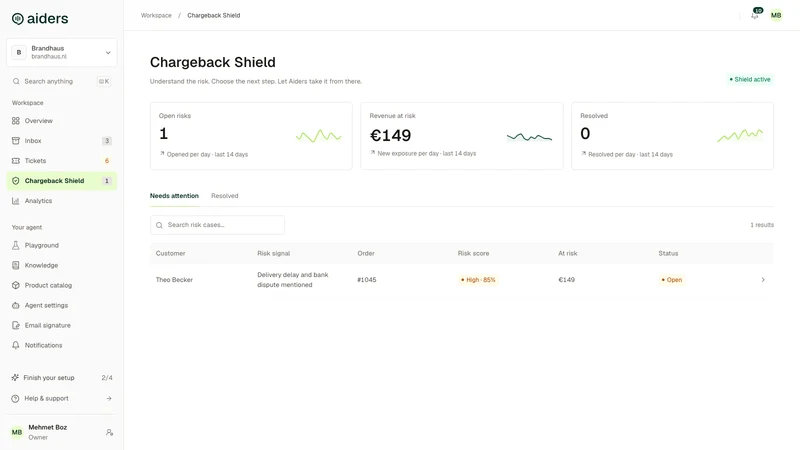
Task: Click the Revenue at risk sparkline
Action: 529,137
